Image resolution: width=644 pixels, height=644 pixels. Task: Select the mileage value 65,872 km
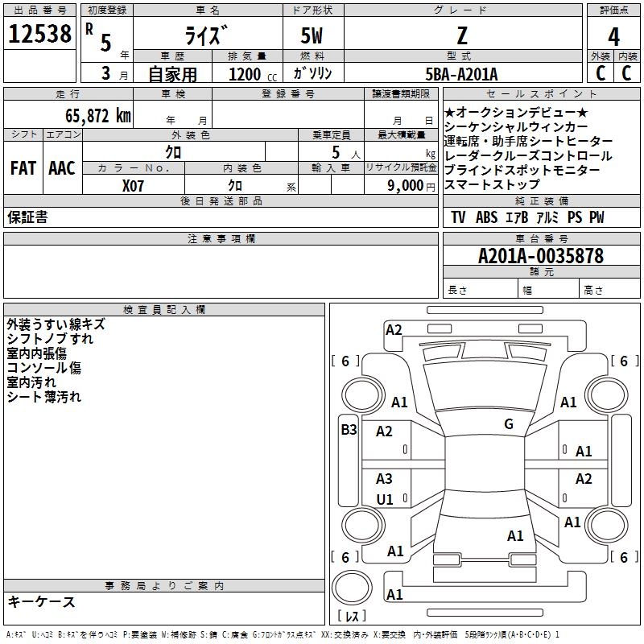point(89,116)
